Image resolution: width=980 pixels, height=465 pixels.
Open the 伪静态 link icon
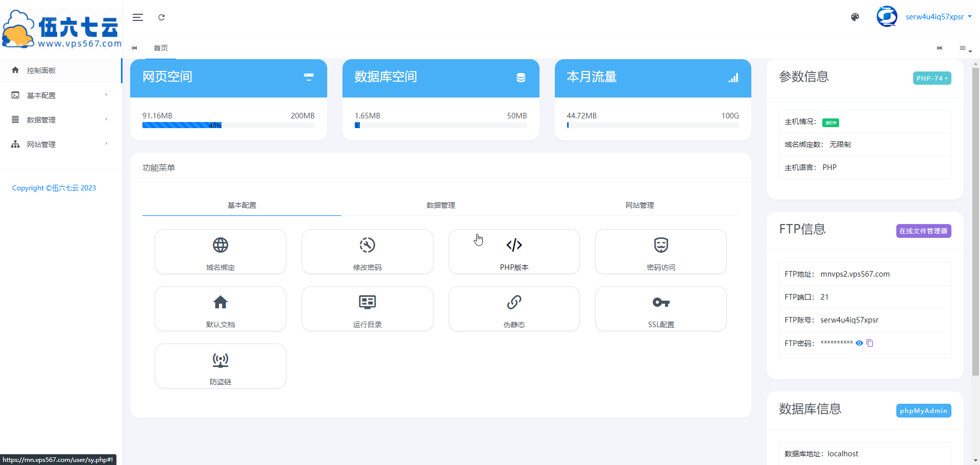[514, 303]
